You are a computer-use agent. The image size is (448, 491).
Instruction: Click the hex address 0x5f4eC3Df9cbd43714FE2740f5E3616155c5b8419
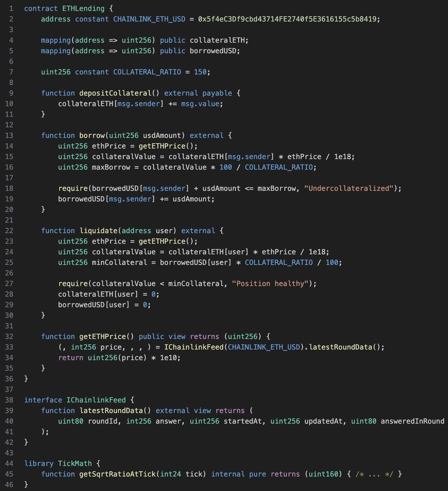click(287, 19)
